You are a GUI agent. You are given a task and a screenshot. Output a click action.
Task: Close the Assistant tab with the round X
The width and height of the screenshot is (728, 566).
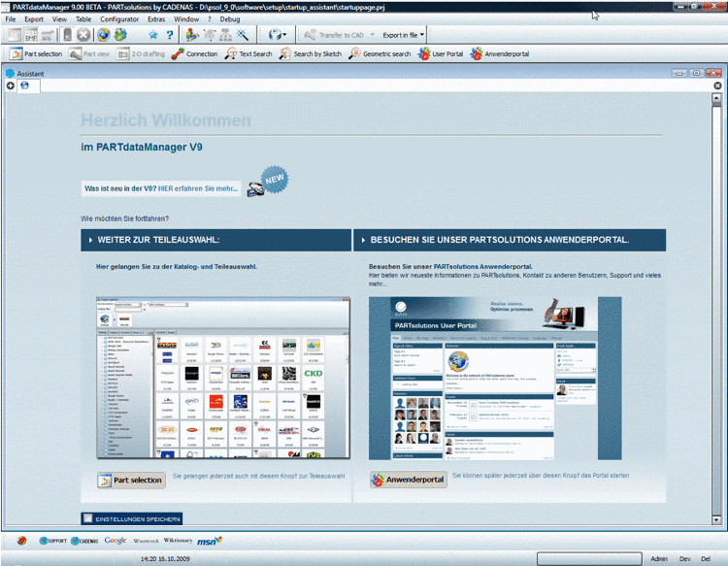pos(717,85)
